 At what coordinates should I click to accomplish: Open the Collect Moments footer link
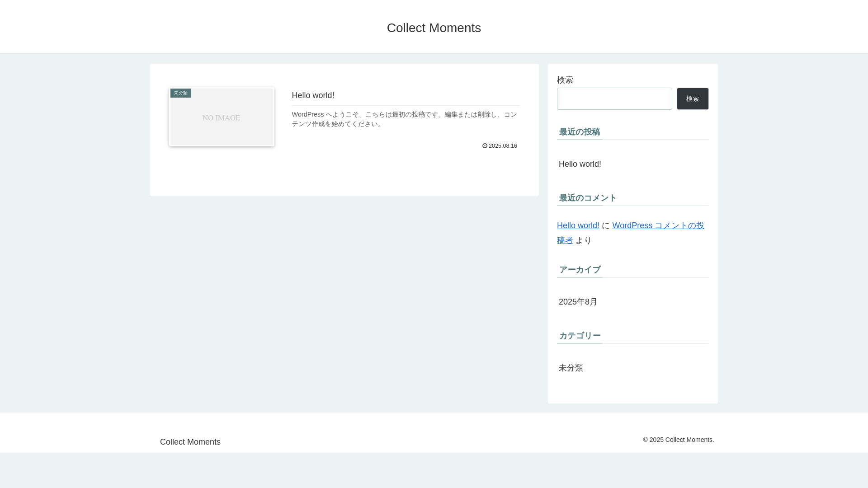click(190, 442)
